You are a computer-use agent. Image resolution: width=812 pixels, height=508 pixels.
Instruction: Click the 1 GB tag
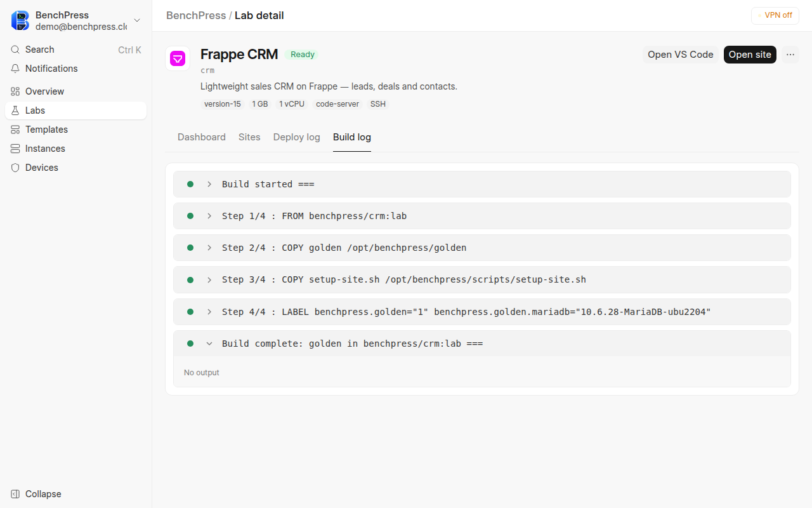coord(260,104)
